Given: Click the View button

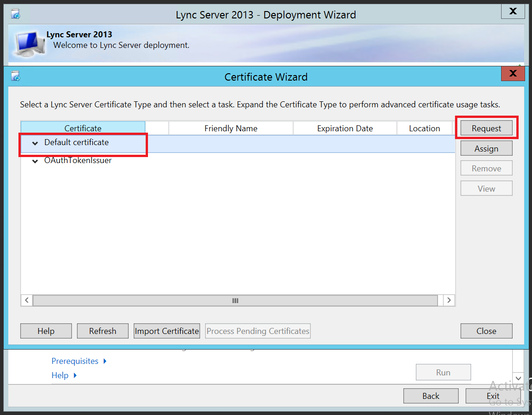Looking at the screenshot, I should (486, 188).
